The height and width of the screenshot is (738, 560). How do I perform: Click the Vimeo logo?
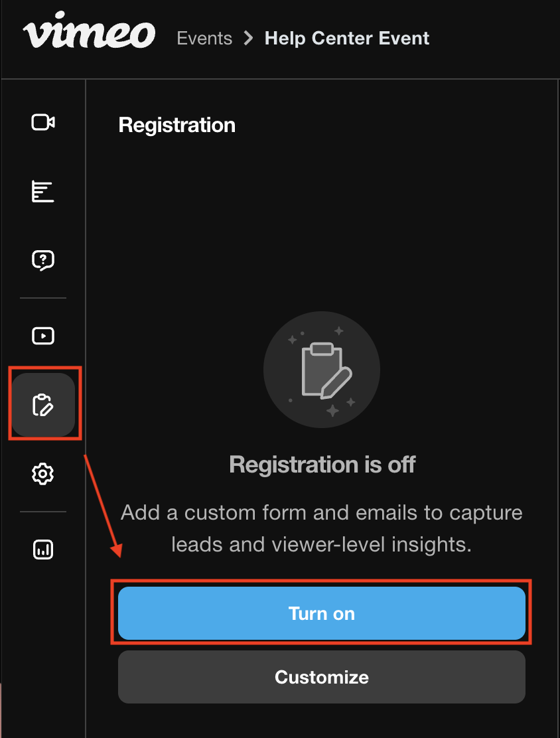(x=89, y=32)
